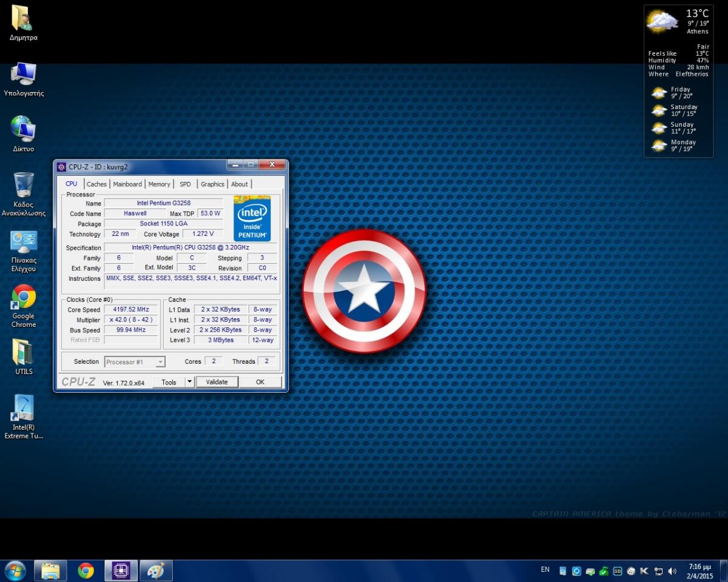Click the 13°C temperature in weather gadget
Screen dimensions: 728x582
click(697, 13)
